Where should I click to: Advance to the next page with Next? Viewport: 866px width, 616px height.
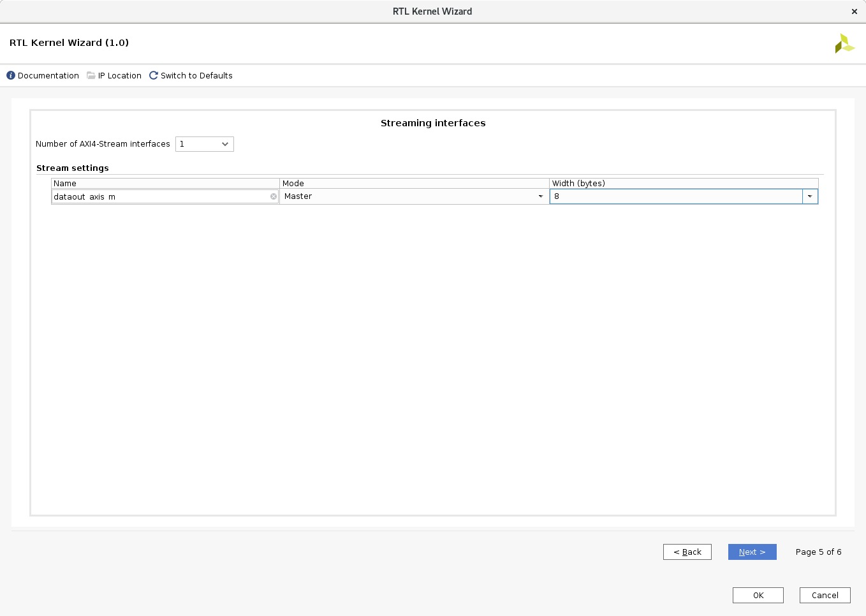(x=752, y=552)
